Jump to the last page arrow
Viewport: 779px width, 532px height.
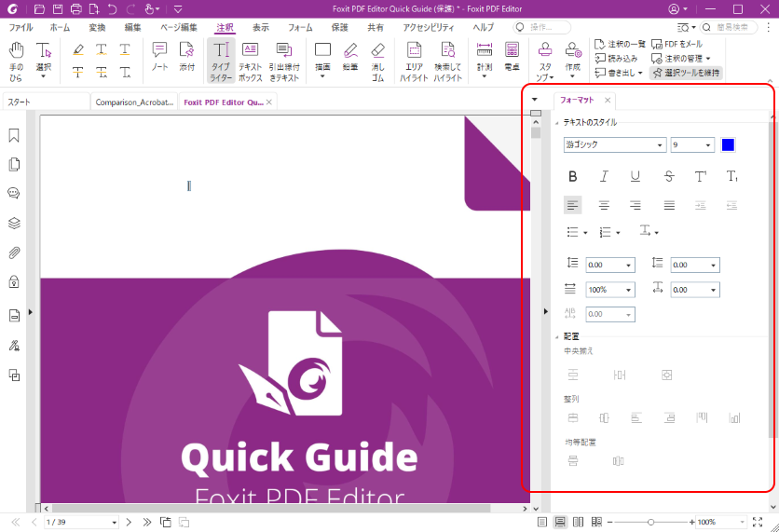pyautogui.click(x=146, y=522)
